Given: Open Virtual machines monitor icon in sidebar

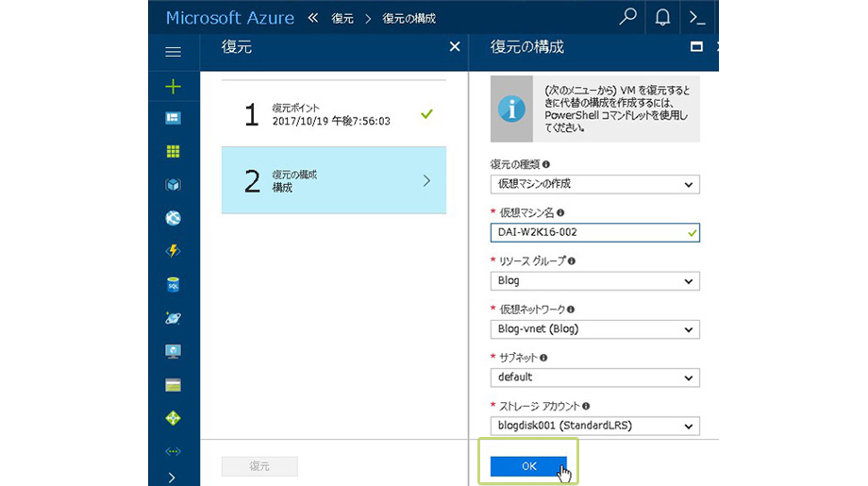Looking at the screenshot, I should (173, 351).
